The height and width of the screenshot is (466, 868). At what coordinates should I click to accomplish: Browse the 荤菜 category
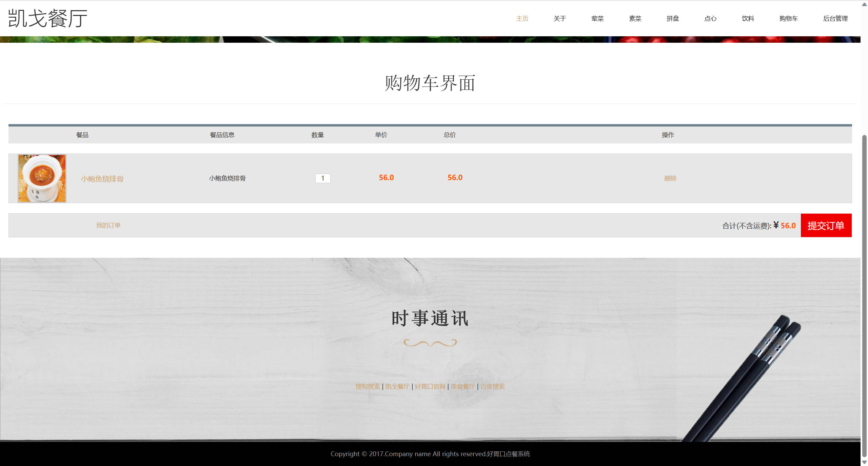pos(597,19)
